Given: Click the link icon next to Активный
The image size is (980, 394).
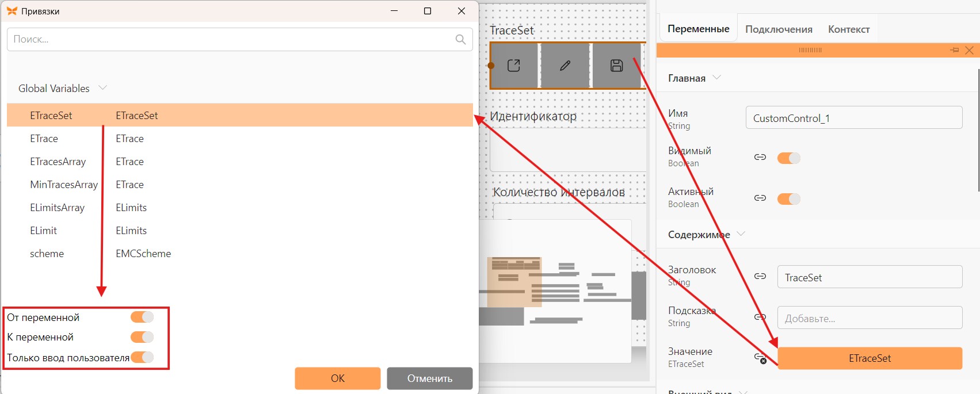Looking at the screenshot, I should tap(760, 198).
